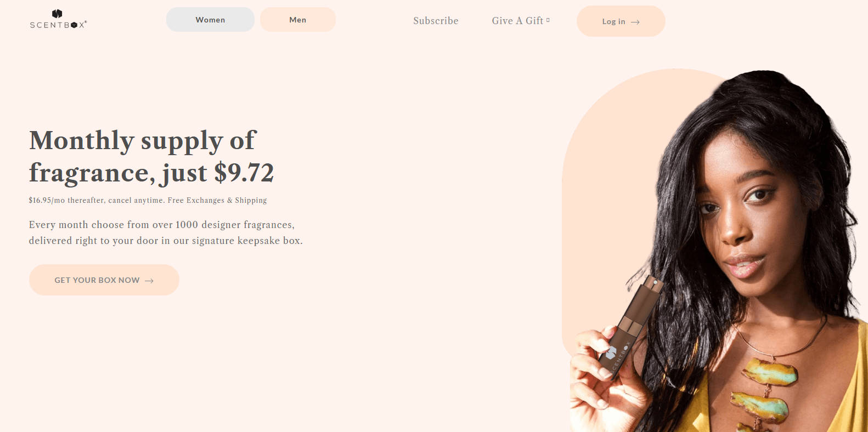The image size is (868, 432).
Task: Click the arrow icon inside Log in
Action: pyautogui.click(x=635, y=22)
